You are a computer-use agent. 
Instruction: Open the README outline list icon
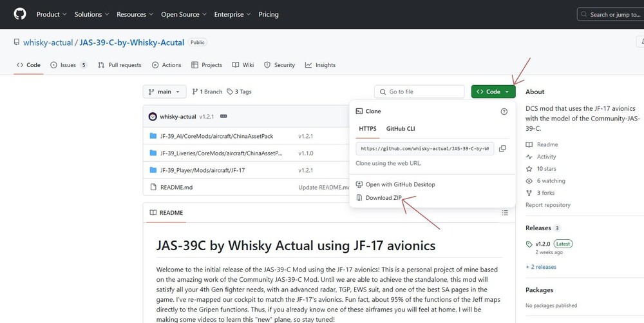click(x=505, y=213)
